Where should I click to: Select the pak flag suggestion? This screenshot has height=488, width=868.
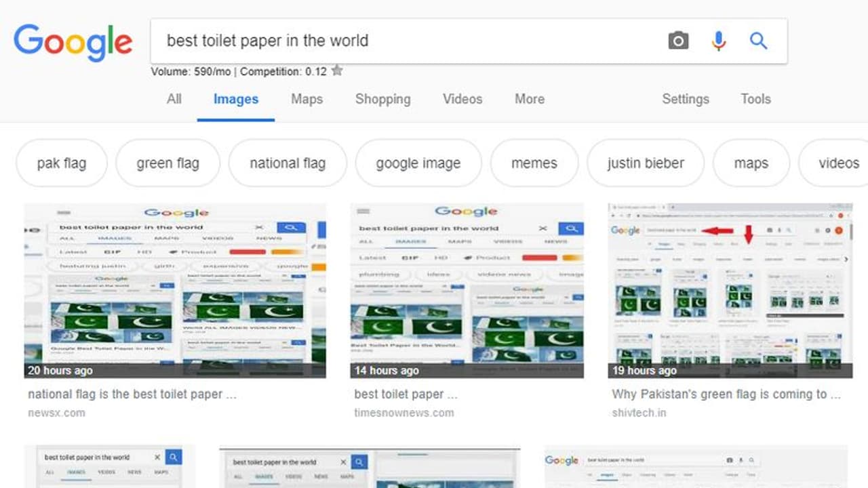[62, 163]
